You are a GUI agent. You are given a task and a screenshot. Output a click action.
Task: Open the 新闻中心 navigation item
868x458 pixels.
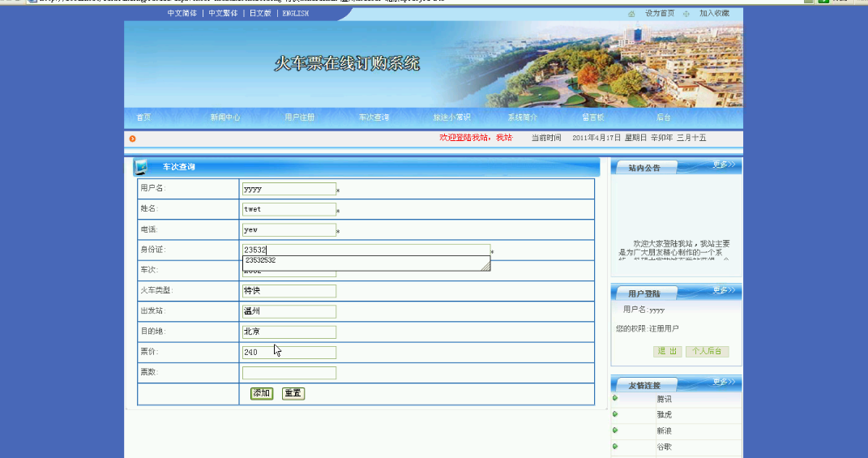pos(225,118)
